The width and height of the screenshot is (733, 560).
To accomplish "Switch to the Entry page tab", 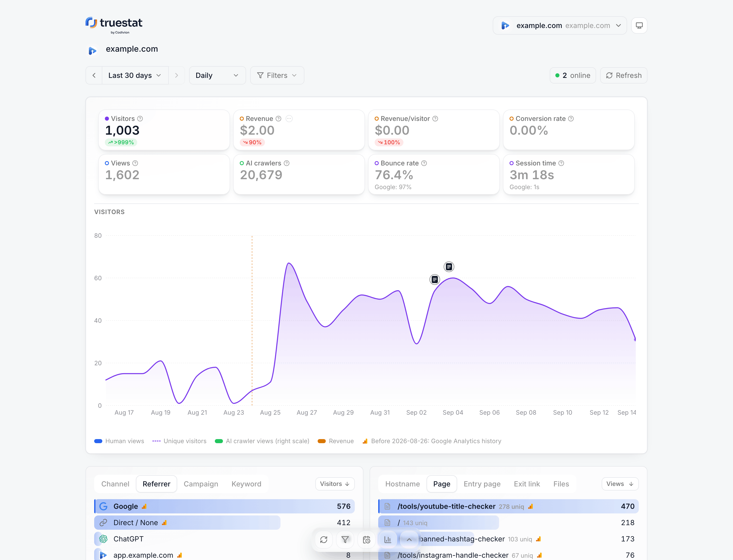I will pyautogui.click(x=482, y=484).
